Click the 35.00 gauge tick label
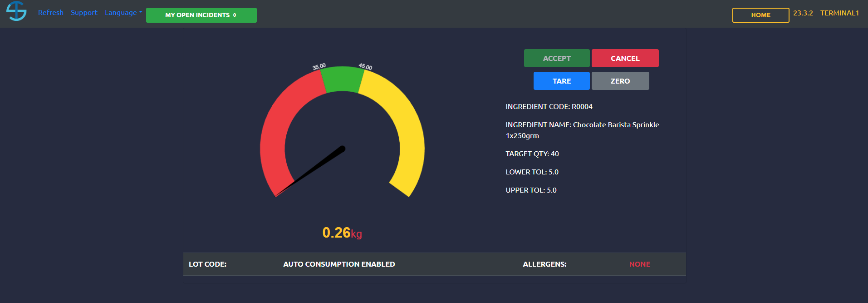868x303 pixels. (x=319, y=67)
